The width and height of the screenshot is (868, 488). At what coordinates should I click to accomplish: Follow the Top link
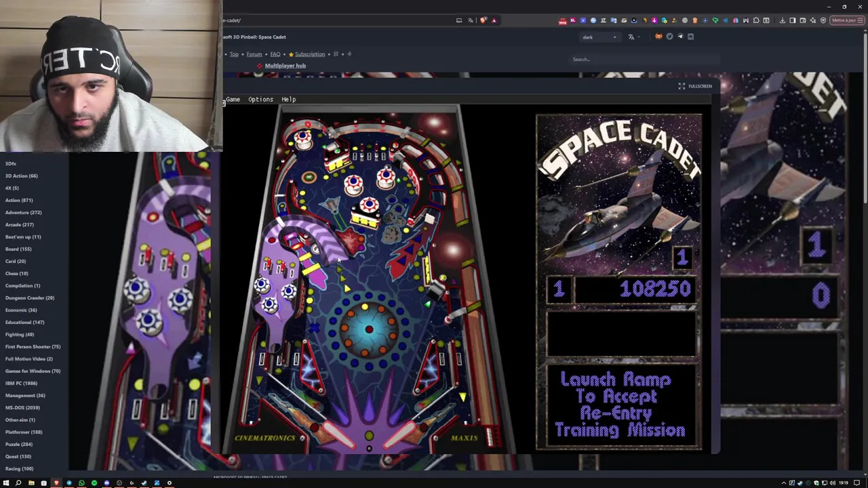(x=234, y=54)
